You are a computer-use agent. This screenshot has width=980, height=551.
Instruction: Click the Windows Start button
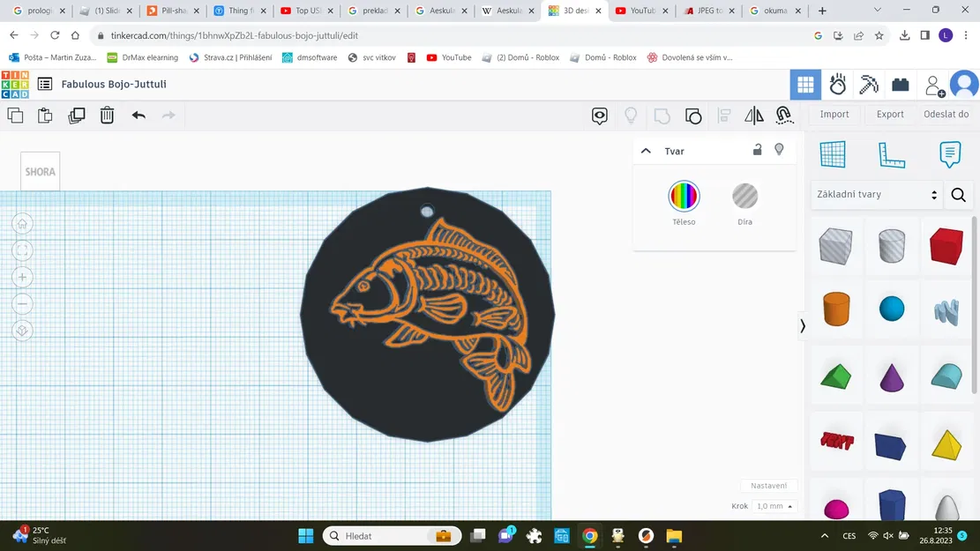pyautogui.click(x=305, y=536)
